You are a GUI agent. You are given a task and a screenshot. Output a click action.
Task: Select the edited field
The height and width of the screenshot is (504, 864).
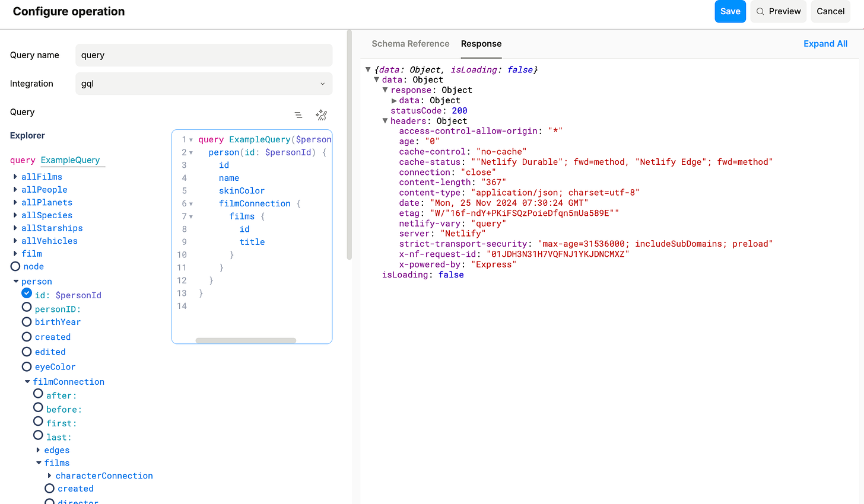[27, 351]
